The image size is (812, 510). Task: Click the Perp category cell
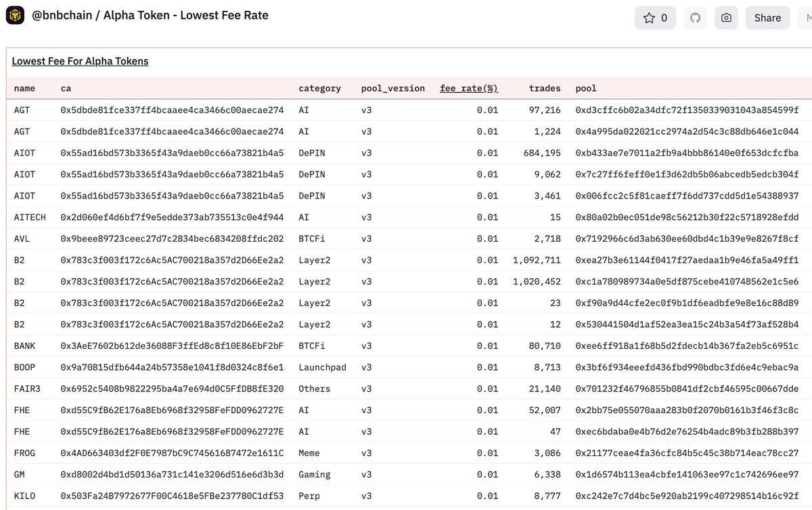tap(309, 496)
